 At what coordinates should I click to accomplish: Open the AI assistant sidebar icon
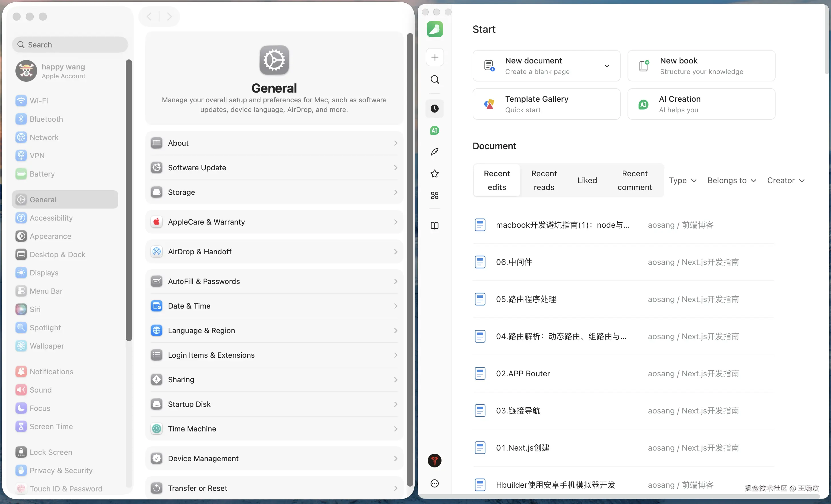coord(434,131)
